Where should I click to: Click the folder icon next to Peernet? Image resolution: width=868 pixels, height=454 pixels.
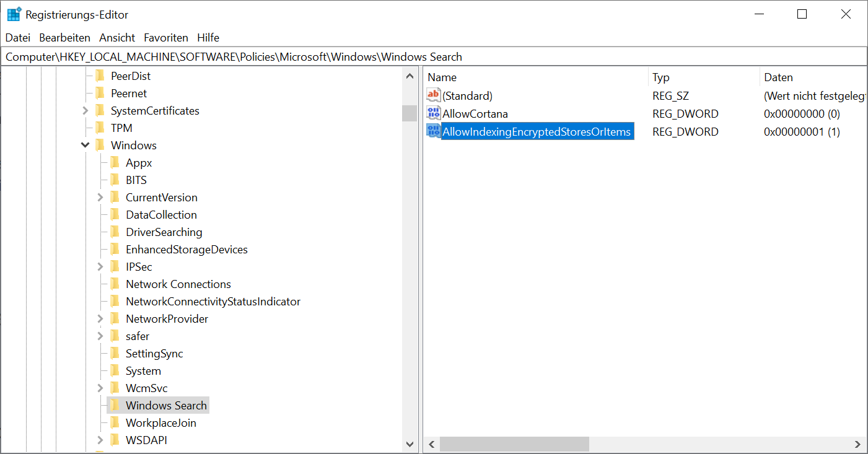coord(100,94)
